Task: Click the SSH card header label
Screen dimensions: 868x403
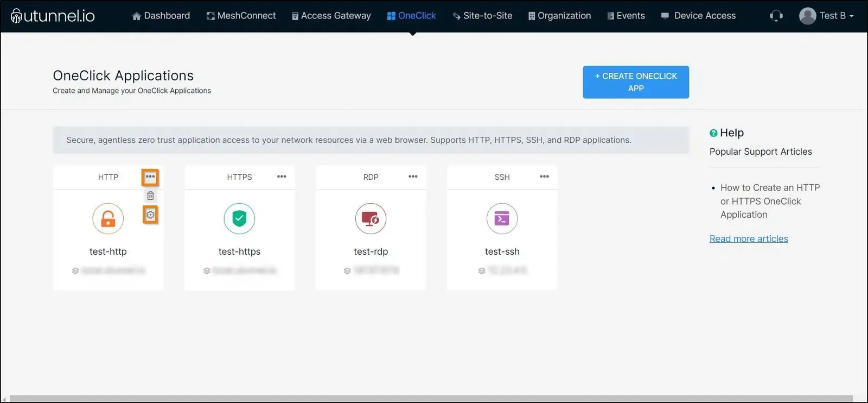Action: [502, 177]
